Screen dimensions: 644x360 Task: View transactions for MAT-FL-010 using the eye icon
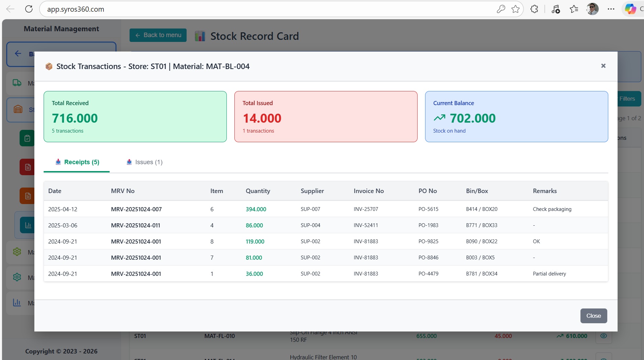pos(603,336)
